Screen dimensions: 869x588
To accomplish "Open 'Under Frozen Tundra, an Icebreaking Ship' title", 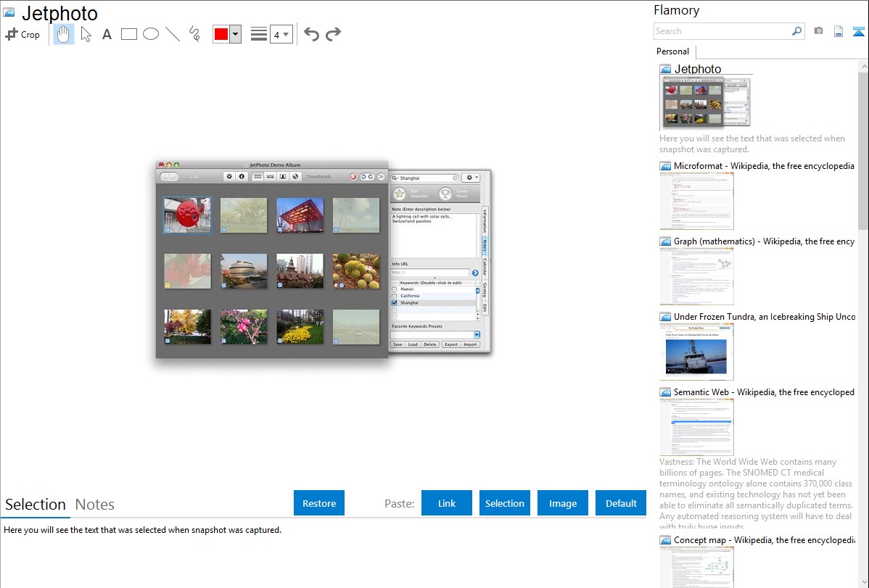I will point(765,317).
